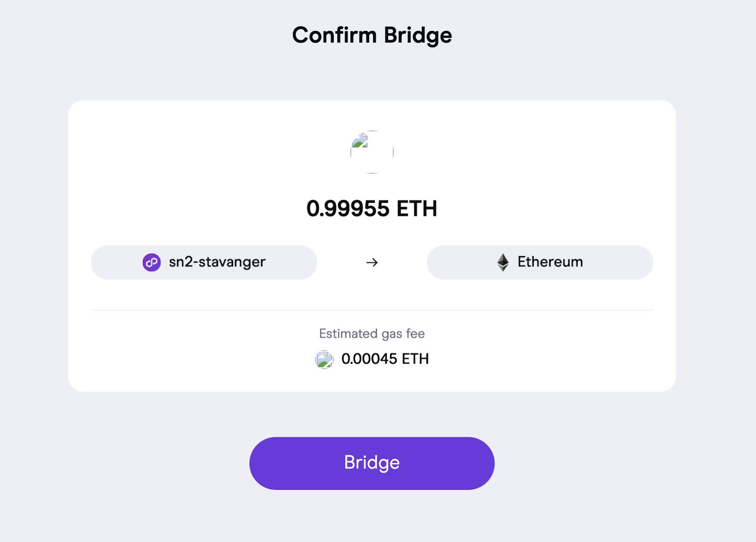Click the 0.99955 ETH bridge amount
The width and height of the screenshot is (756, 542).
click(372, 208)
